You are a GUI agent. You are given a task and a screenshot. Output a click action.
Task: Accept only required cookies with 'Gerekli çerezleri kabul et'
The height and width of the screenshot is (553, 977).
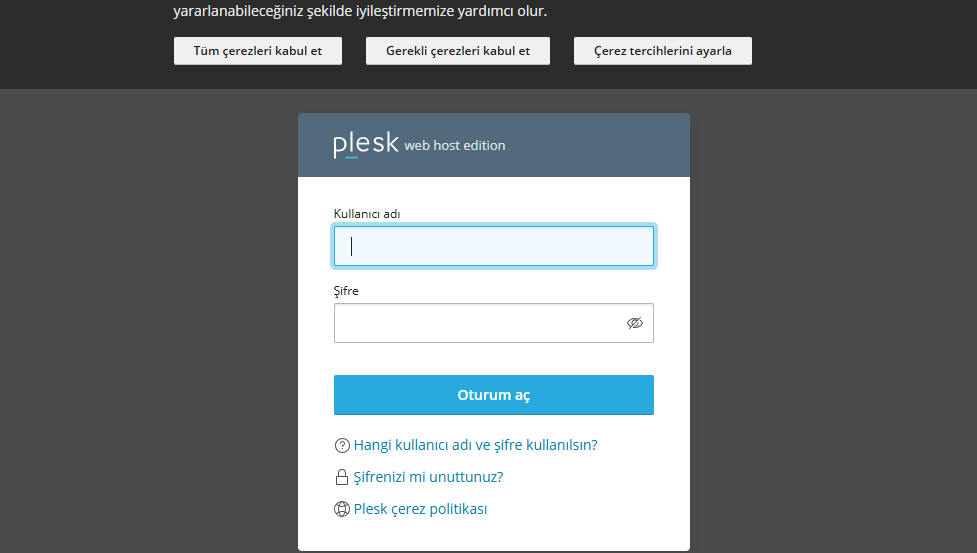458,51
